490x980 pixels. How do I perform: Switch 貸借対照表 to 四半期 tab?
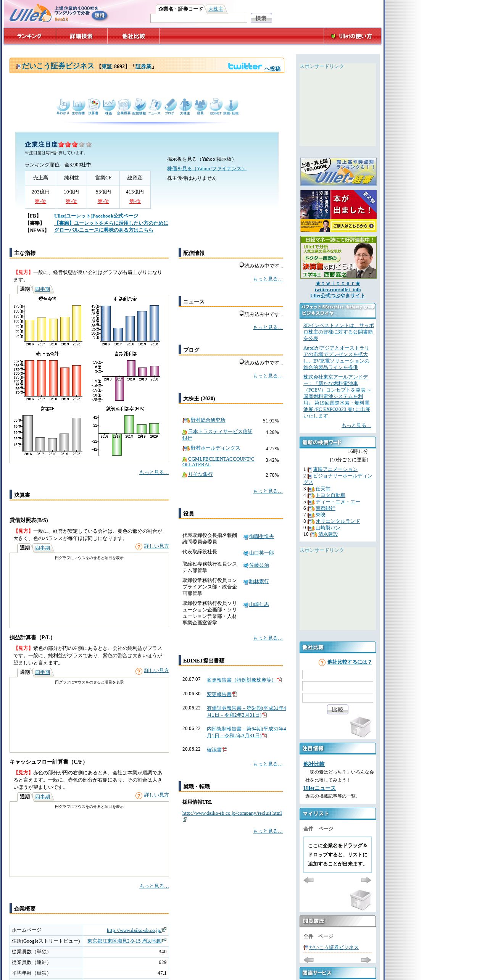pos(42,548)
